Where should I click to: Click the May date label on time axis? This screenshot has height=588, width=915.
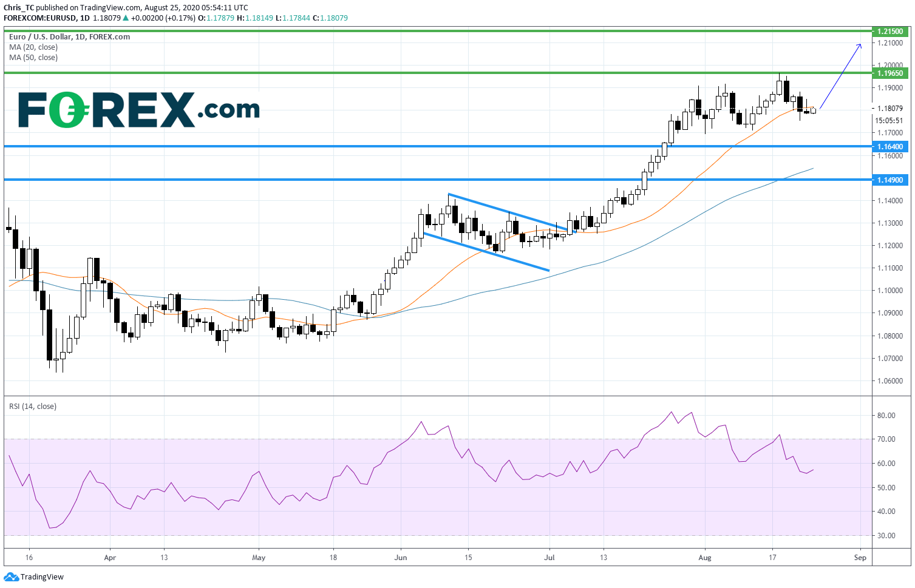(259, 558)
